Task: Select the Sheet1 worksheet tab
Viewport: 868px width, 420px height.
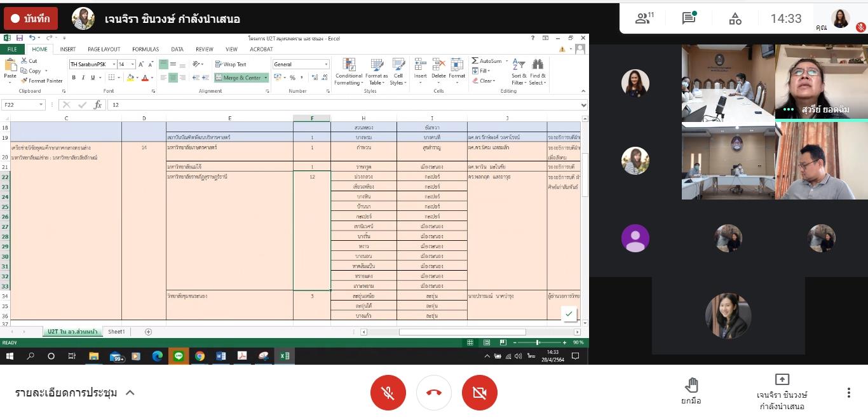Action: point(116,332)
